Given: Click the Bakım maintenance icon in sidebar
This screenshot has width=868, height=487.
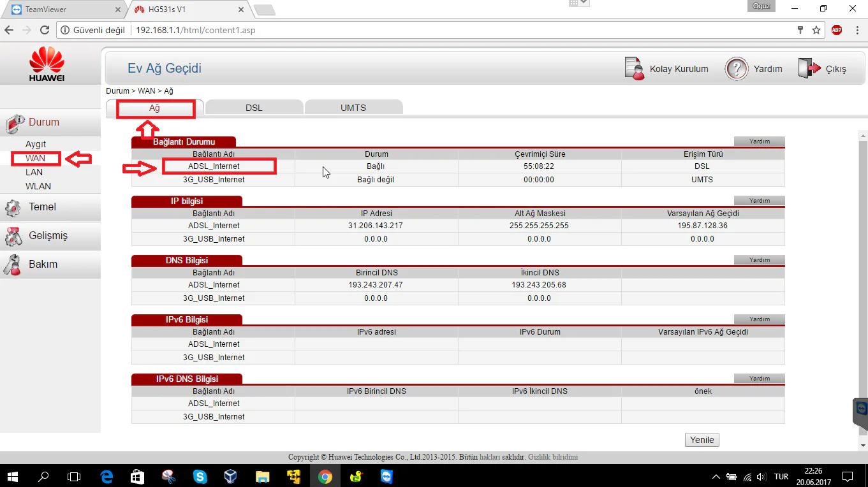Looking at the screenshot, I should [13, 265].
